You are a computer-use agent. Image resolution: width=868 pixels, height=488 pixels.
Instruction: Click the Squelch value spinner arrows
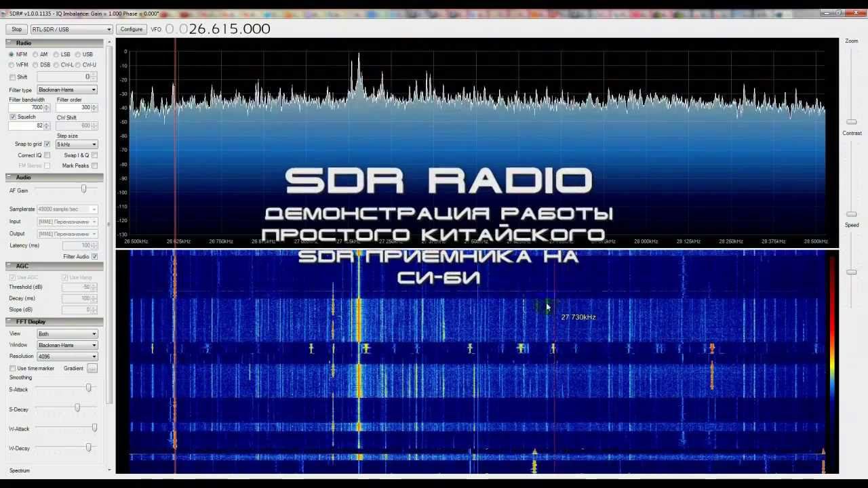click(x=47, y=125)
